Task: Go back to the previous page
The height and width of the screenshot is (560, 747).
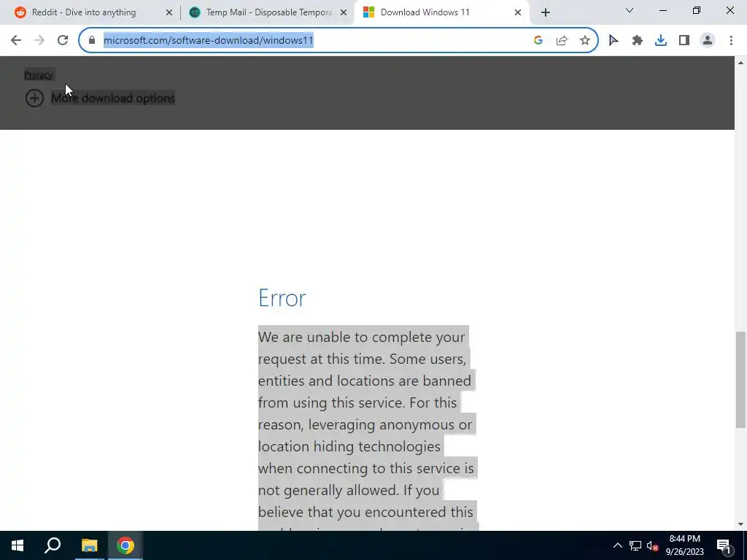Action: (x=16, y=41)
